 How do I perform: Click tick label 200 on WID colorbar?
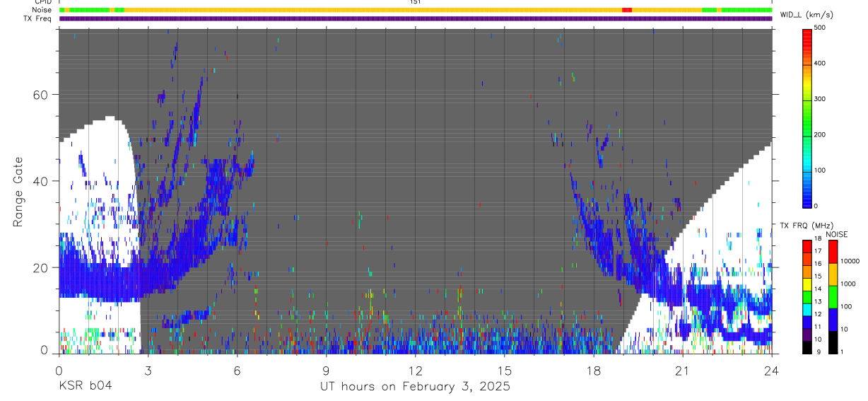(821, 135)
